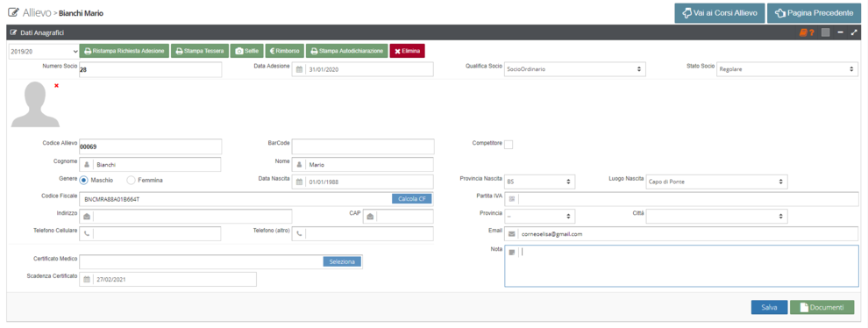The image size is (868, 328).
Task: Click the mailbox icon in Indirizzo field
Action: [x=87, y=217]
